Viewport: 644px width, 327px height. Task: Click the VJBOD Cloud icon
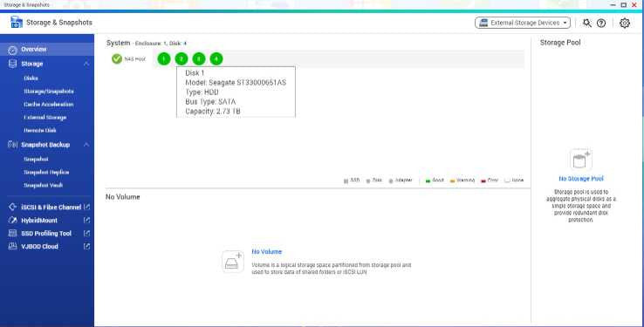point(13,246)
